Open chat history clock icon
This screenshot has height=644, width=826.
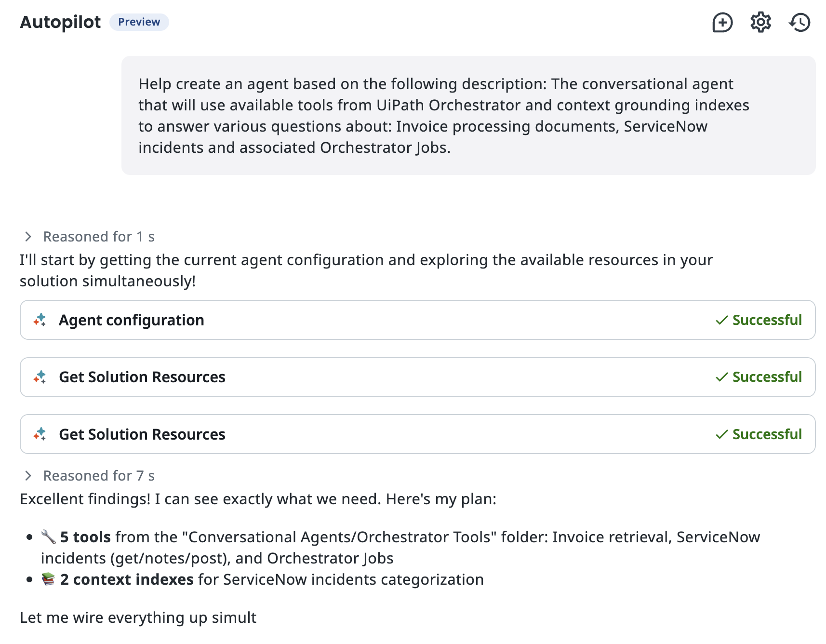click(799, 22)
